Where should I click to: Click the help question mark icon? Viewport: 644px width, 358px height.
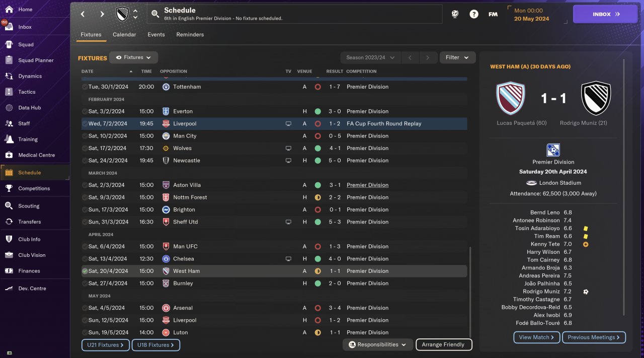point(474,14)
